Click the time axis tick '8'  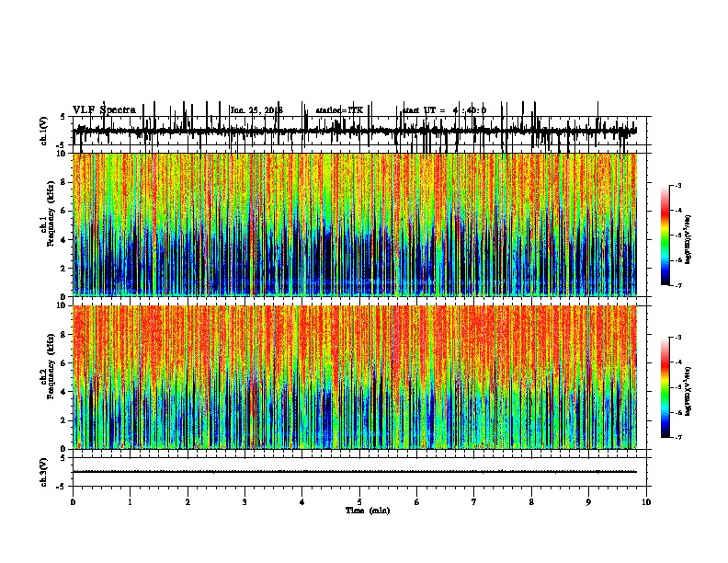click(531, 502)
